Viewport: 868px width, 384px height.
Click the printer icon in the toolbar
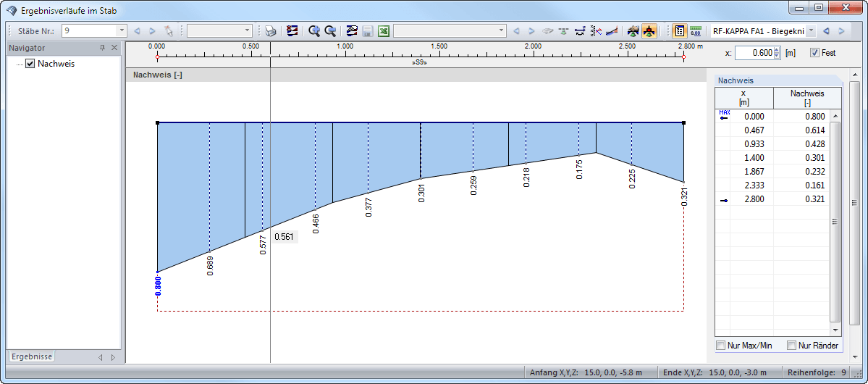tap(270, 31)
